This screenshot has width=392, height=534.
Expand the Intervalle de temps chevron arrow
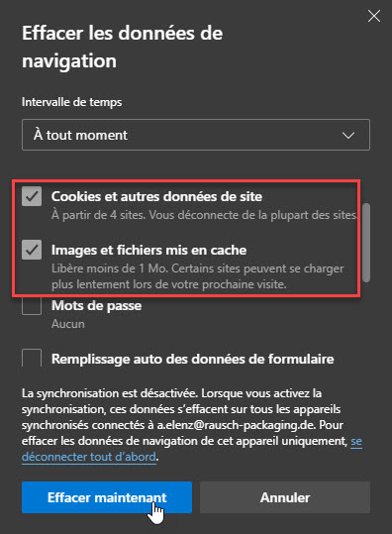click(x=348, y=135)
